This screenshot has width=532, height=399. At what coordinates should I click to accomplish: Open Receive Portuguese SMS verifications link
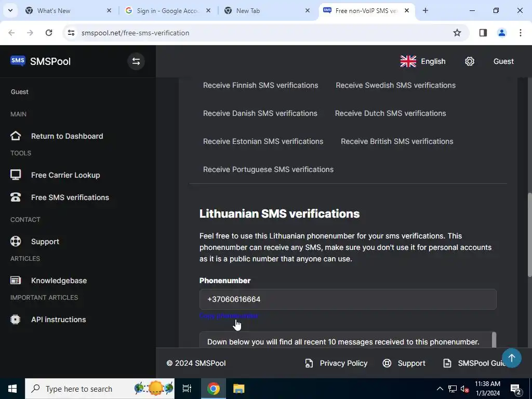coord(269,169)
